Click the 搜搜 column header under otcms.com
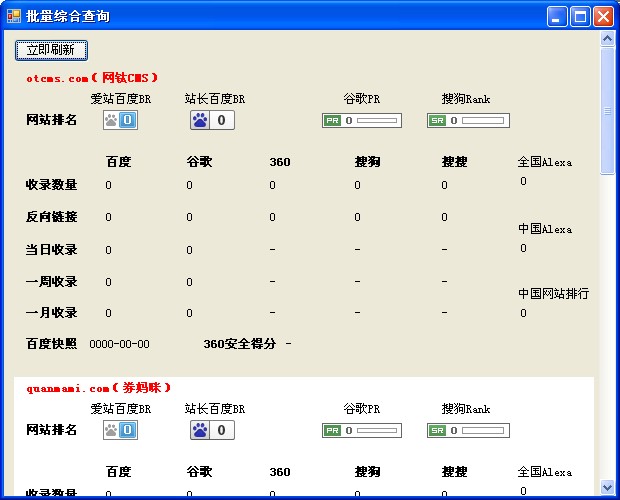Screen dimensions: 620x500 pos(454,162)
